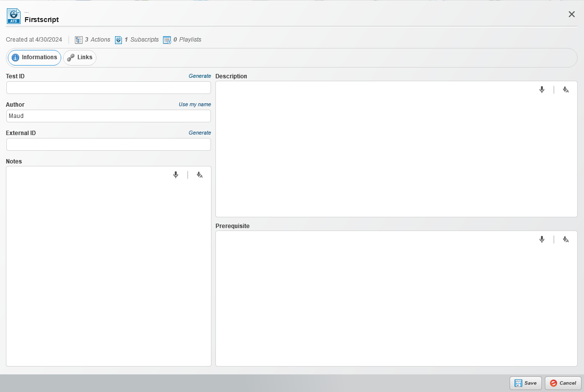Viewport: 584px width, 392px height.
Task: Close the Firstscript dialog
Action: (x=571, y=14)
